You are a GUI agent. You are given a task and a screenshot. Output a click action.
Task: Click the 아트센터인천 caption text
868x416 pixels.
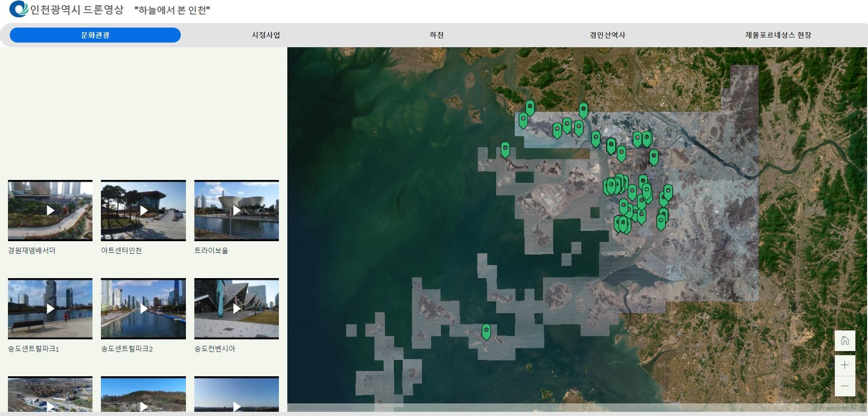pos(121,251)
